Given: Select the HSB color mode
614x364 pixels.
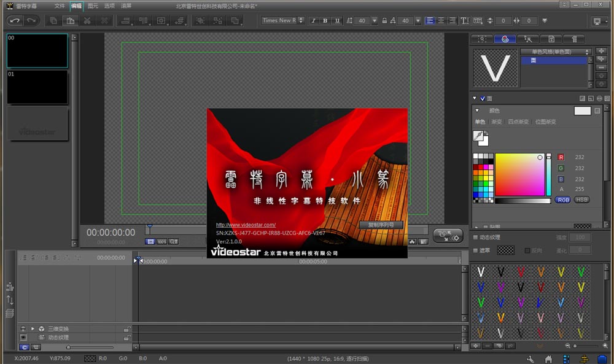Looking at the screenshot, I should 582,199.
